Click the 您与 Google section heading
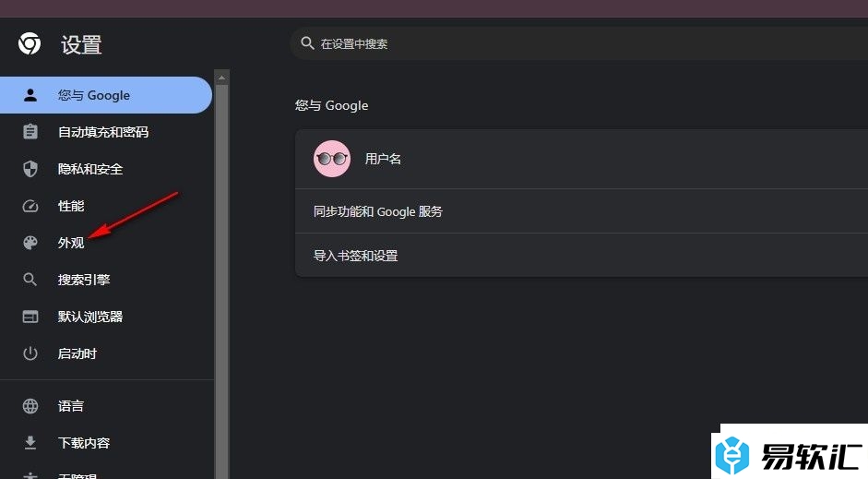868x479 pixels. tap(331, 105)
